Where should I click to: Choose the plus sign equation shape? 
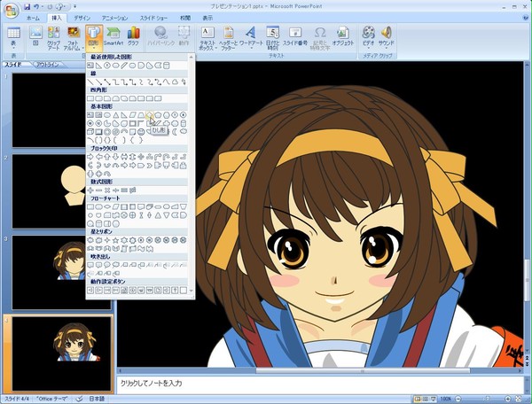pyautogui.click(x=90, y=190)
